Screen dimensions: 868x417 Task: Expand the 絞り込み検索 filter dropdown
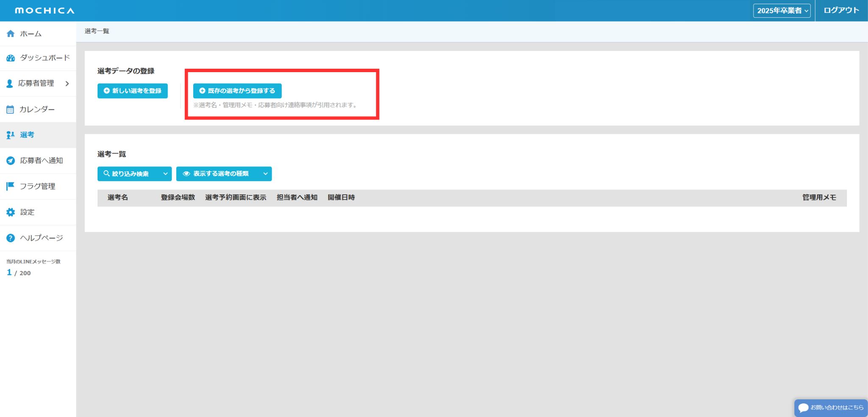click(134, 174)
